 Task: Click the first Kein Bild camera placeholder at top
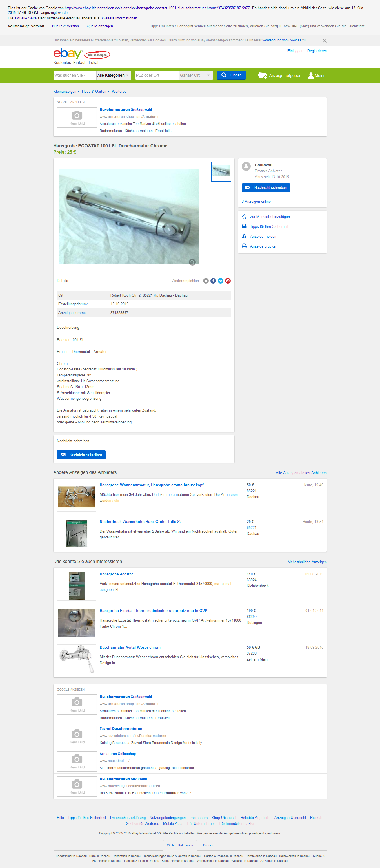(x=77, y=117)
